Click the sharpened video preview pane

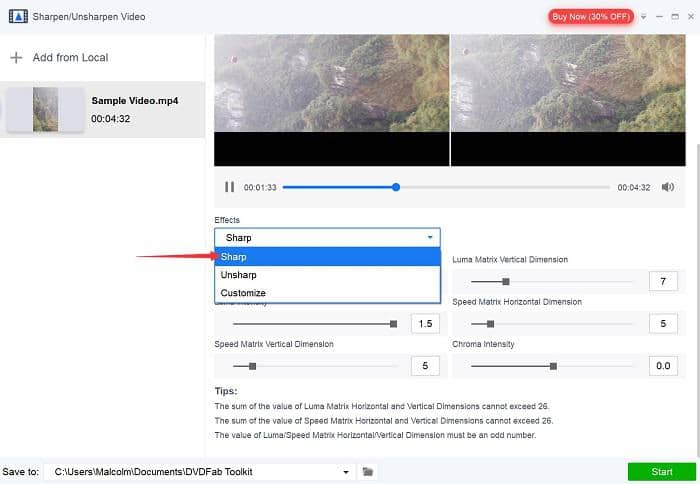tap(568, 100)
